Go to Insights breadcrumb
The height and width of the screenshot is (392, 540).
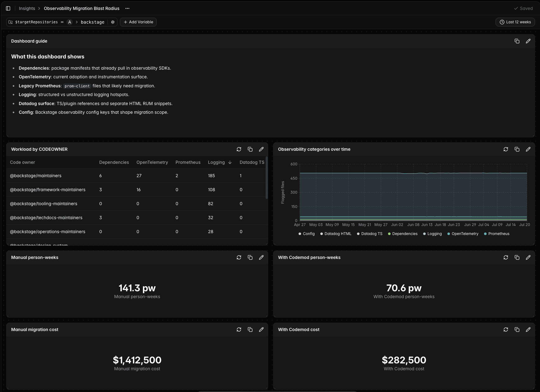coord(27,8)
